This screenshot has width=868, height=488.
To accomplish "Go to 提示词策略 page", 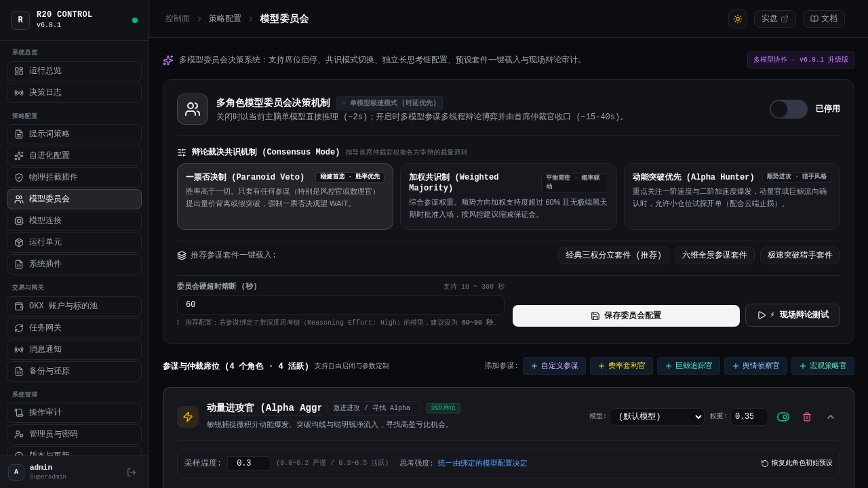I will 74,134.
